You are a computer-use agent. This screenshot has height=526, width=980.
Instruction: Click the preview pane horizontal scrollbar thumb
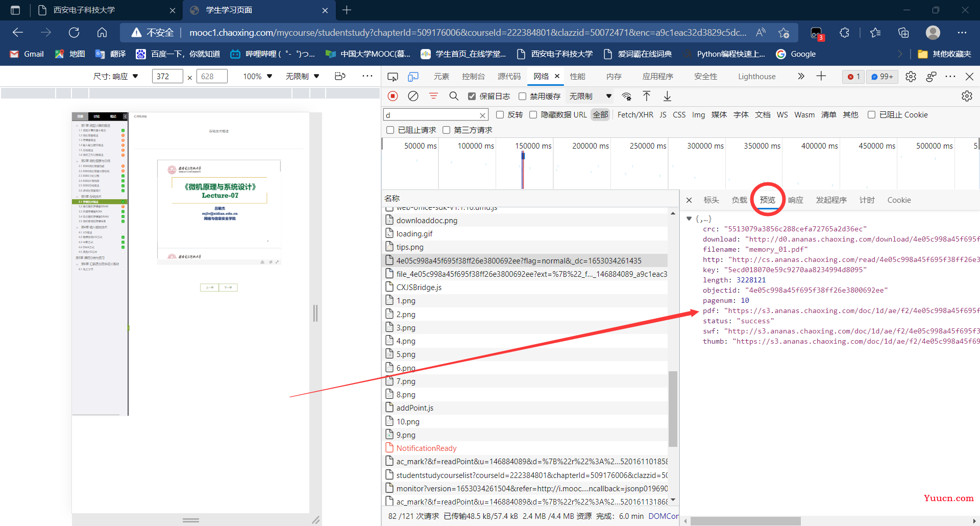click(745, 521)
